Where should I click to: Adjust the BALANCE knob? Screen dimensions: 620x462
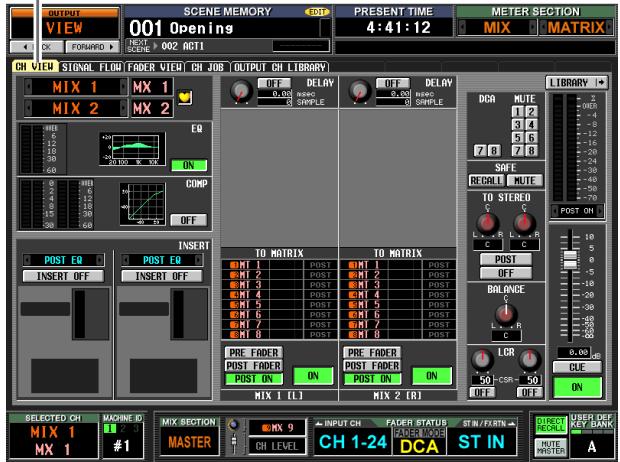pyautogui.click(x=506, y=314)
